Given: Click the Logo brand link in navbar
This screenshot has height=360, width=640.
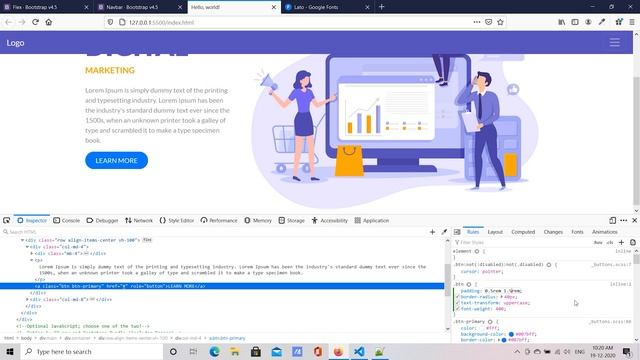Looking at the screenshot, I should coord(15,42).
